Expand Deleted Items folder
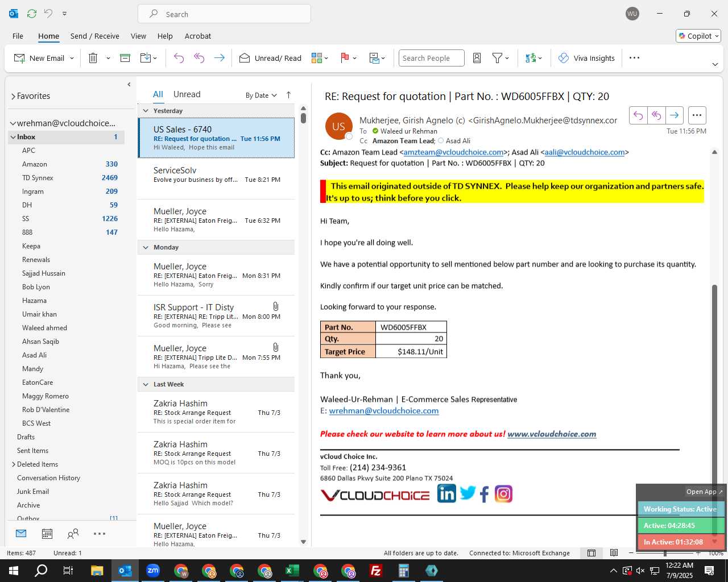 pyautogui.click(x=14, y=464)
